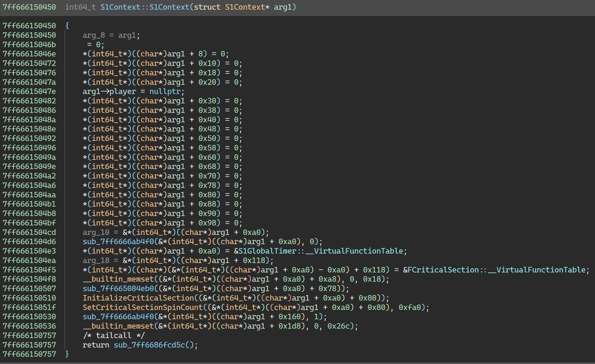Select S1GlobalTimer::__VirtualFunctionTable symbol

coord(320,251)
